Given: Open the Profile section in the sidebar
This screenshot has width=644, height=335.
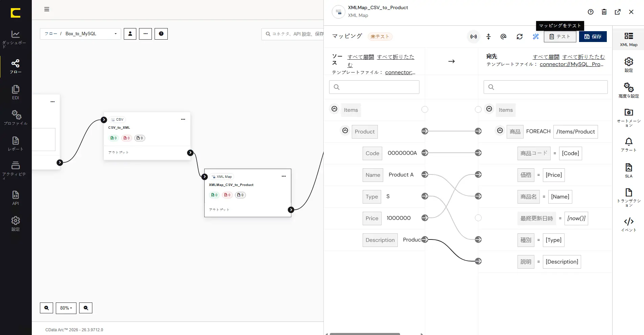Looking at the screenshot, I should [16, 118].
